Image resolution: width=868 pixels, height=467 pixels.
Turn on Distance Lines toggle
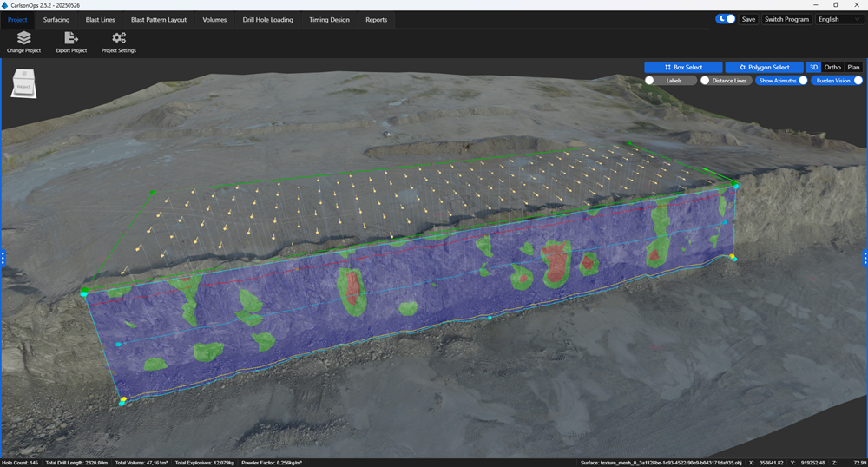(x=706, y=81)
